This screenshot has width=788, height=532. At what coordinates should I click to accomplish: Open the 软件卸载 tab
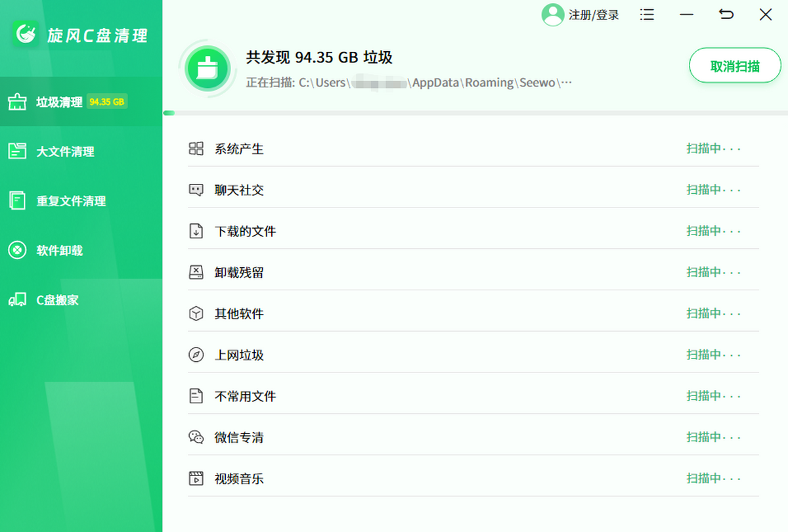[x=81, y=250]
